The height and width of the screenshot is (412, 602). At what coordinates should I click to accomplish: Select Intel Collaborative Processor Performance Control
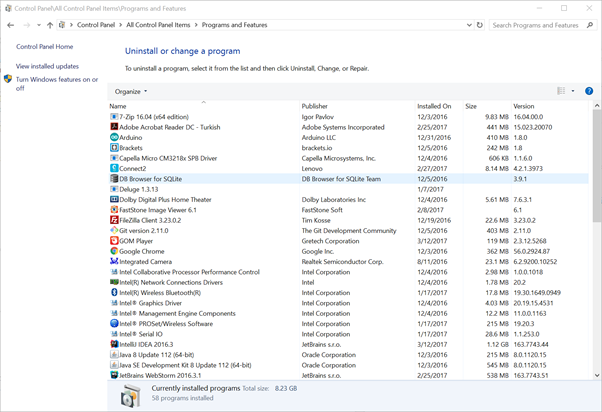click(x=348, y=272)
